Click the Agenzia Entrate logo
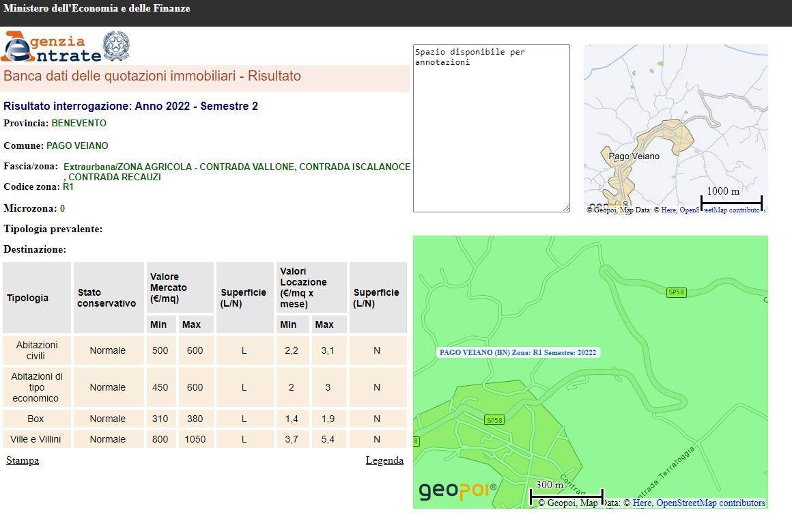Screen dimensions: 792x532 pos(51,47)
